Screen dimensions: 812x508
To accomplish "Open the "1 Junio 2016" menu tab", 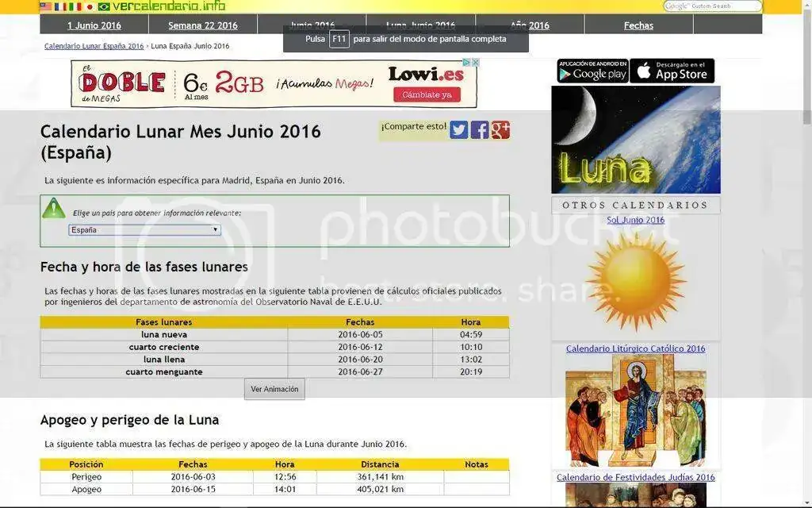I will pyautogui.click(x=94, y=25).
